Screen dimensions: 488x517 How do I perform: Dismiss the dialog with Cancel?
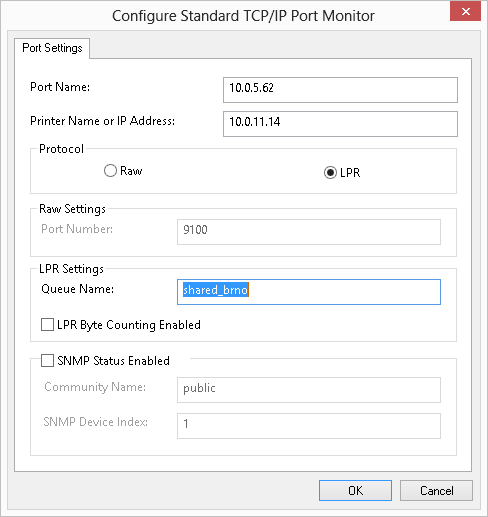436,490
